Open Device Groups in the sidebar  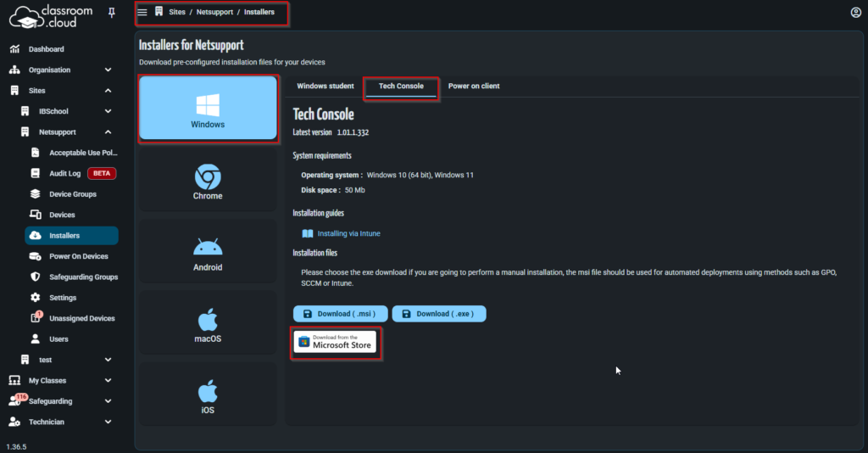71,193
